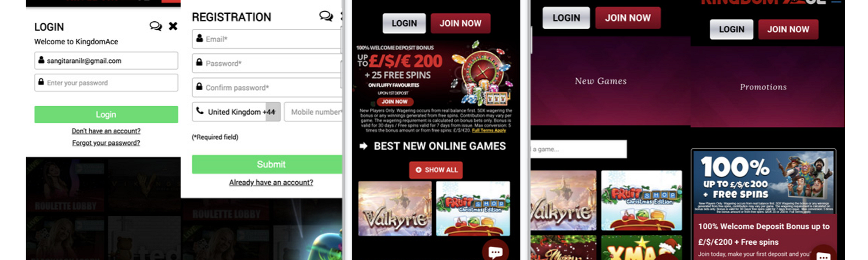The height and width of the screenshot is (260, 868).
Task: Click the registration Email field
Action: (267, 39)
